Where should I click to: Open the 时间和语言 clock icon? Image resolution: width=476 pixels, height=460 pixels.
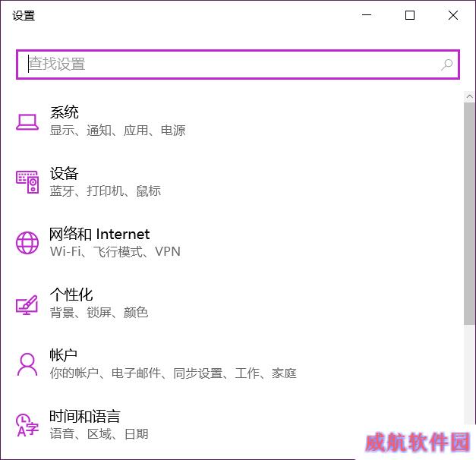coord(27,425)
